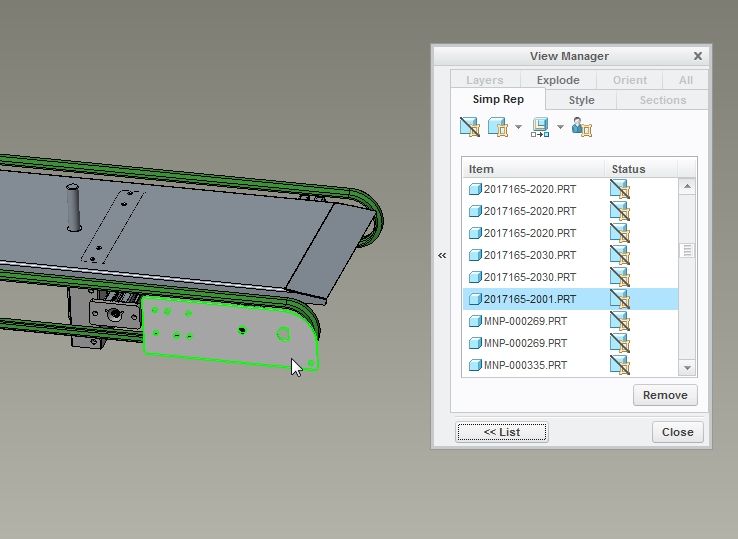The width and height of the screenshot is (738, 539).
Task: Click the Close button at bottom right
Action: click(678, 432)
